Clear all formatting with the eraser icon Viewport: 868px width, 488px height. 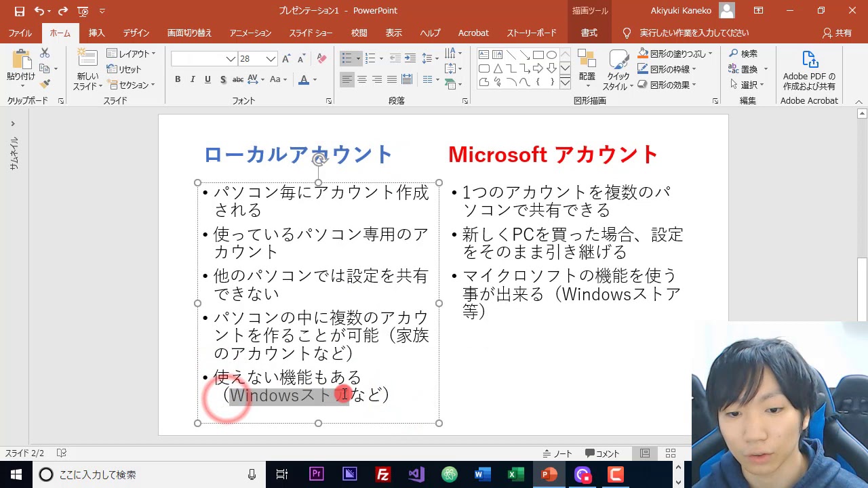tap(321, 59)
